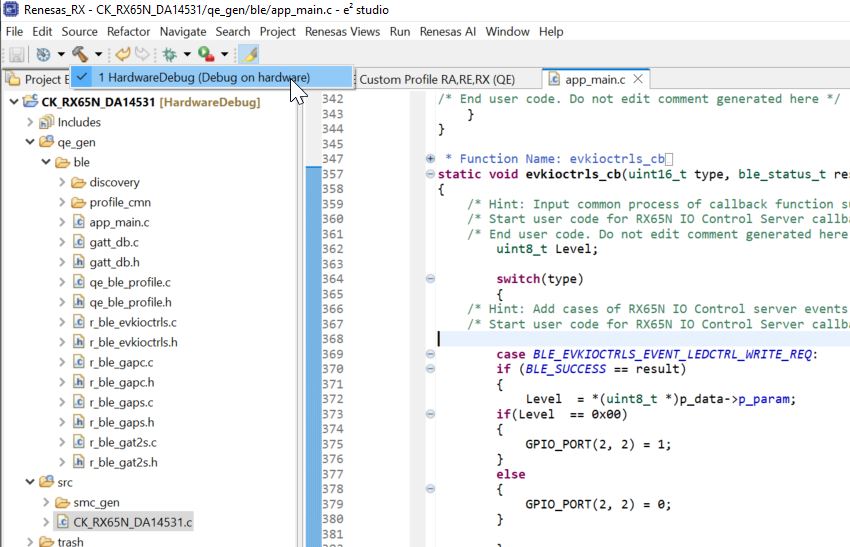This screenshot has width=850, height=547.
Task: Click BLE_EVKIOCTRLS_EVENT_LEDCTRL_WRITE_REQ constant in code
Action: 672,354
